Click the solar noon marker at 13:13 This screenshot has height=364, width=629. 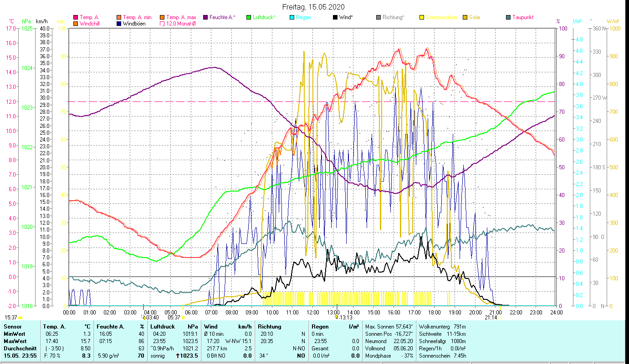[337, 317]
